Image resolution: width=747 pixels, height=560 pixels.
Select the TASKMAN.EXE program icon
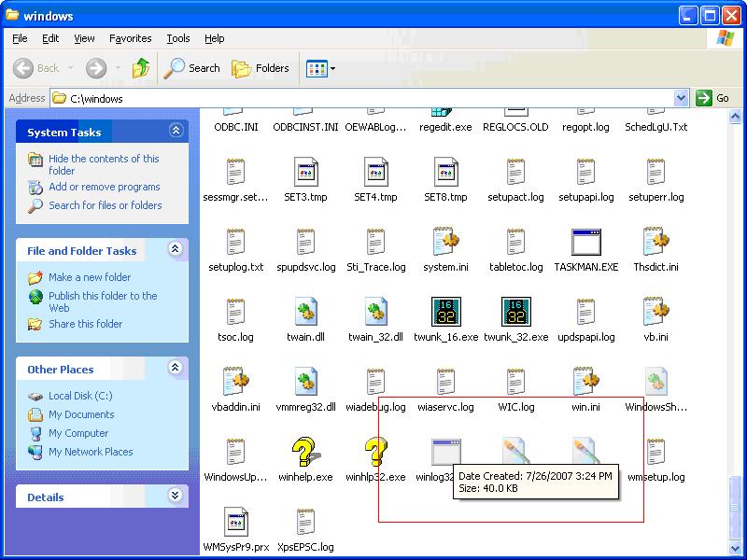586,242
